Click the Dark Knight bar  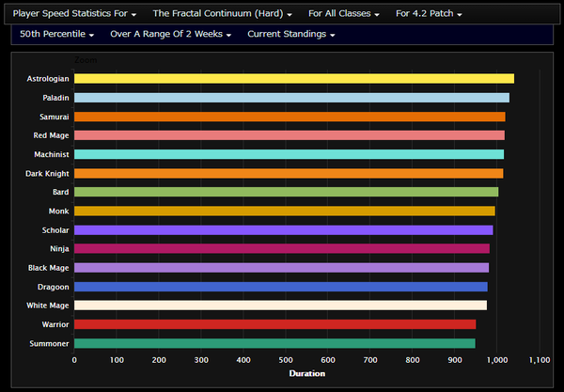tap(289, 174)
